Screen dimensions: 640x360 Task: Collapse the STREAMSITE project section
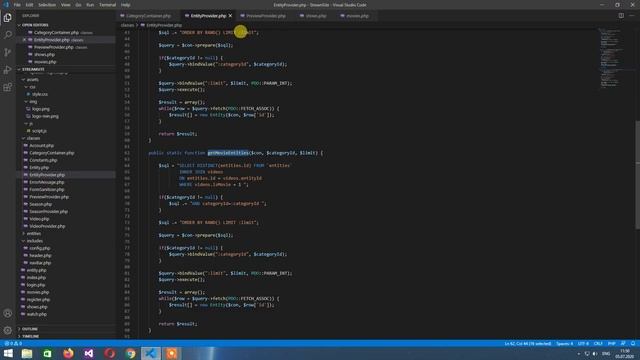33,69
